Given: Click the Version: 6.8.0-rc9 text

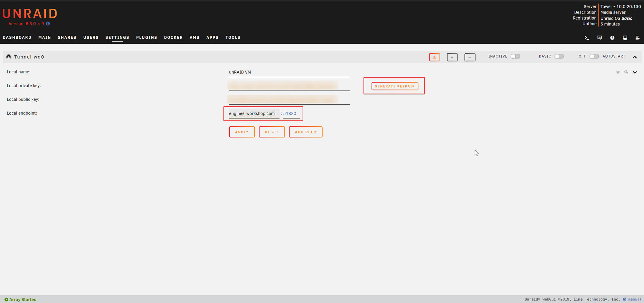Looking at the screenshot, I should click(x=26, y=24).
